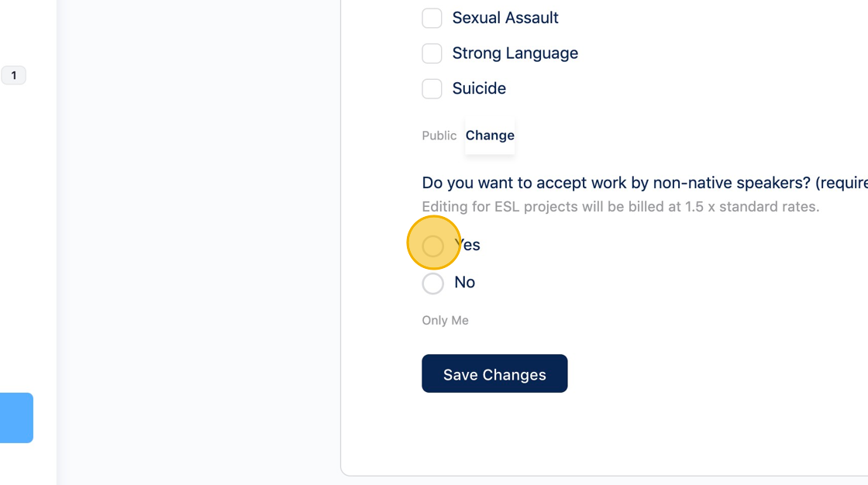Viewport: 868px width, 485px height.
Task: Enable the Strong Language checkbox
Action: (x=432, y=53)
